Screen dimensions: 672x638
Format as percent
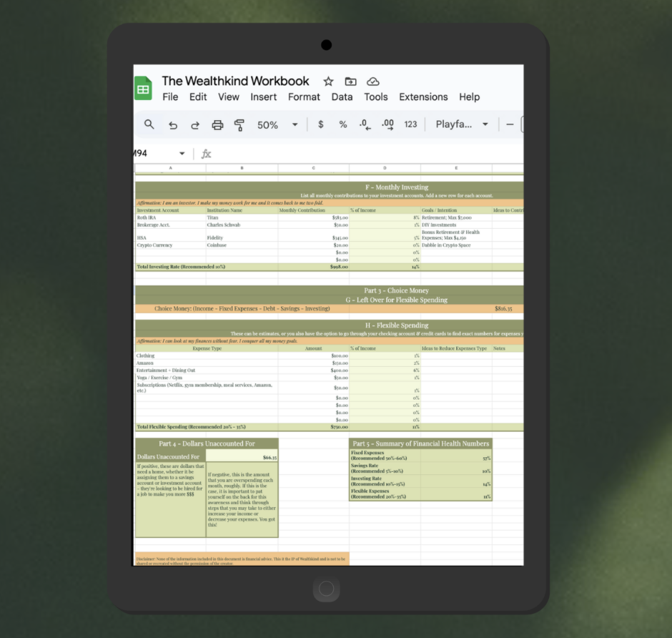click(343, 124)
